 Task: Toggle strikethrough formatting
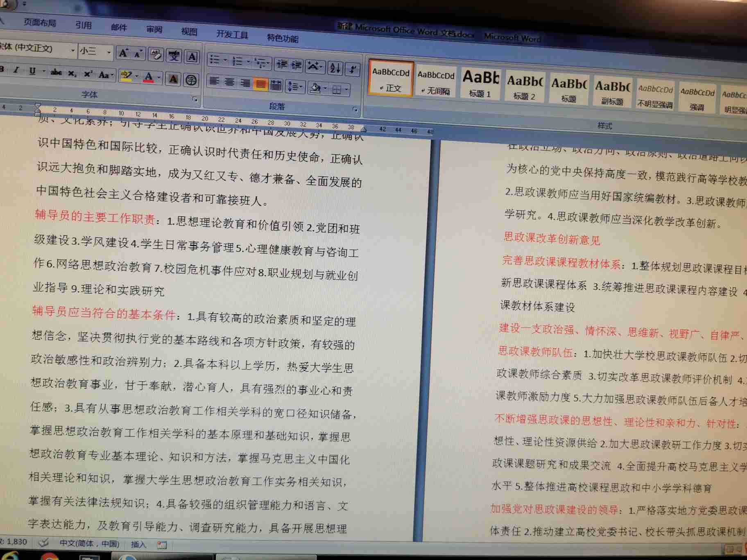pyautogui.click(x=56, y=72)
